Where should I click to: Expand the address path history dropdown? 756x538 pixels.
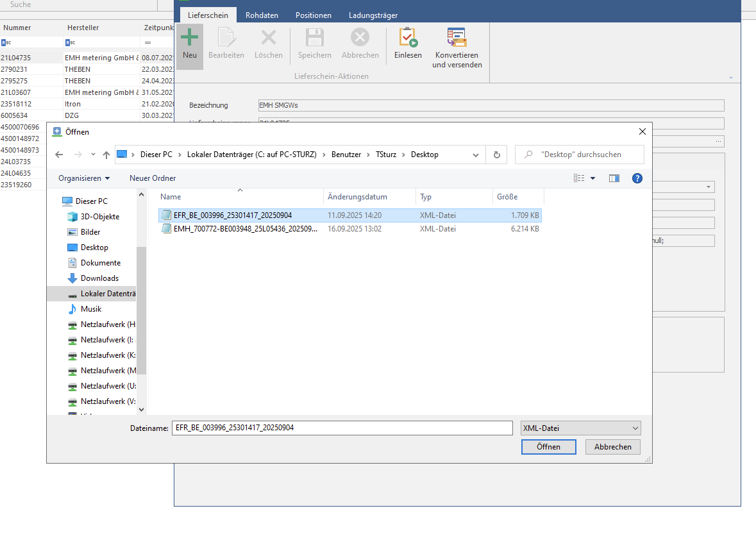coord(475,155)
